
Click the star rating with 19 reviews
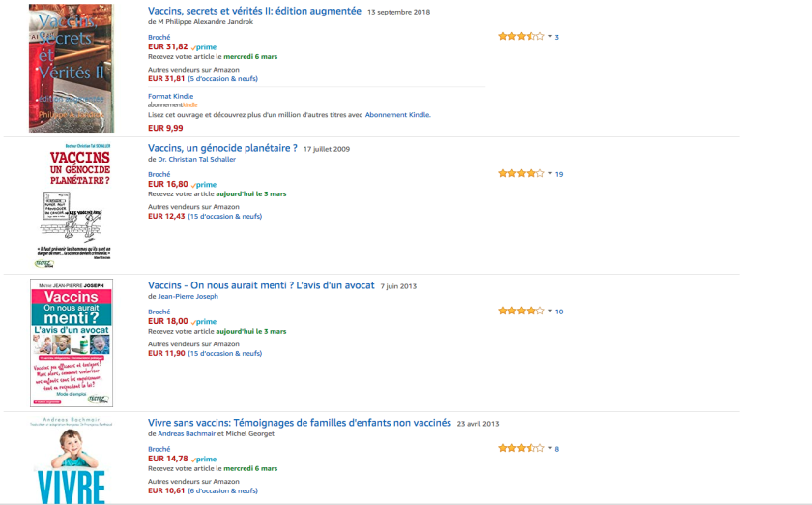coord(521,174)
